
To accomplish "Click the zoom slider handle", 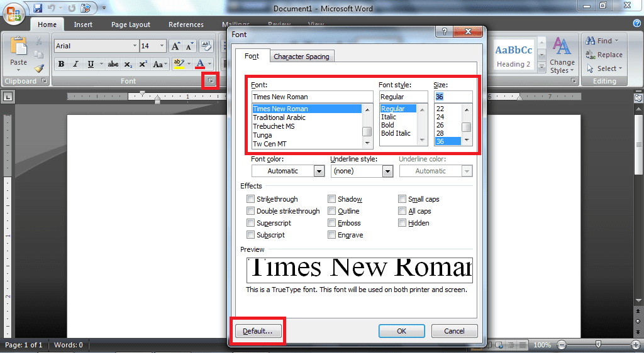I will [598, 344].
